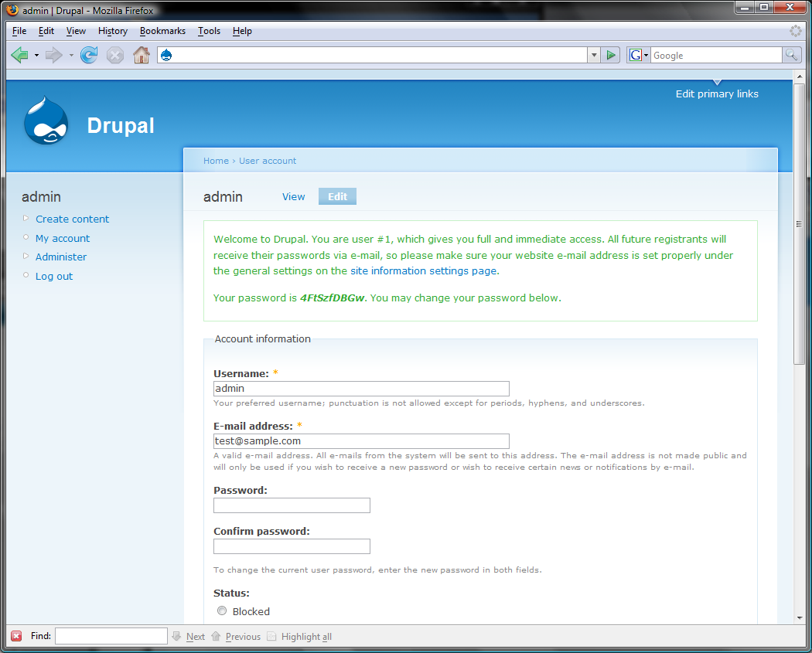The image size is (812, 653).
Task: Click the Log out link
Action: click(54, 277)
